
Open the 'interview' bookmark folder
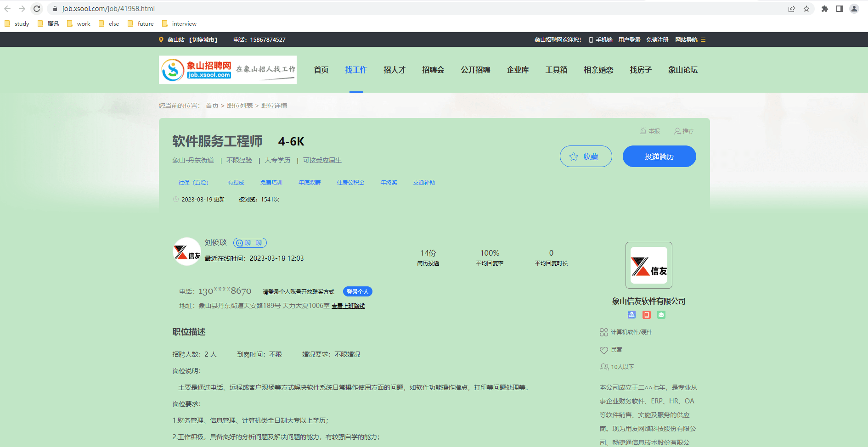179,23
